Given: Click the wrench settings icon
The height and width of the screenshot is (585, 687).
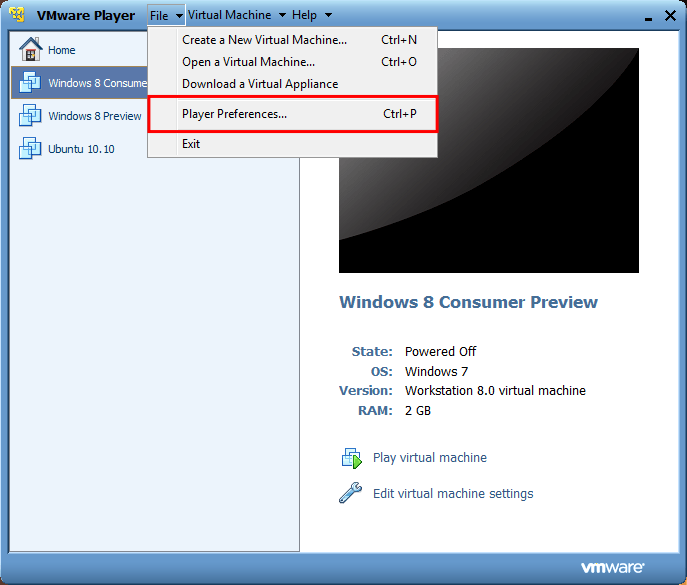Looking at the screenshot, I should [x=351, y=493].
